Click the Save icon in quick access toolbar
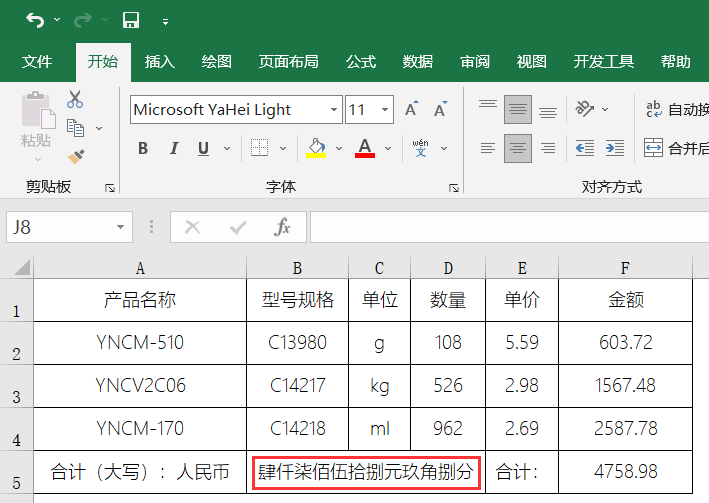 point(130,20)
